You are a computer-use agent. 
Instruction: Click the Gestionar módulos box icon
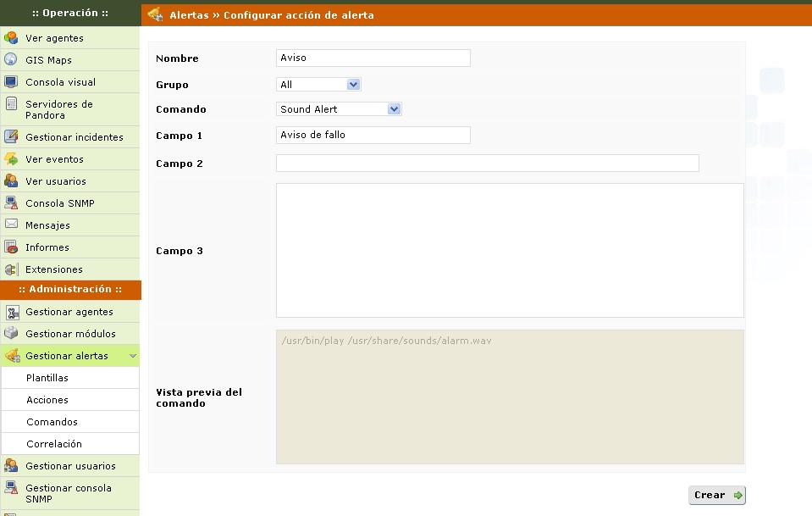point(11,333)
